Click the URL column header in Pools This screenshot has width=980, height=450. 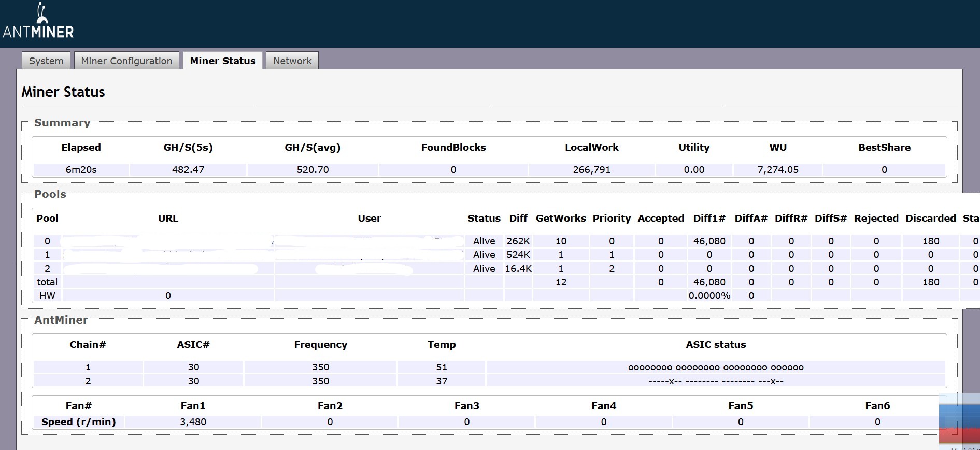click(x=168, y=219)
